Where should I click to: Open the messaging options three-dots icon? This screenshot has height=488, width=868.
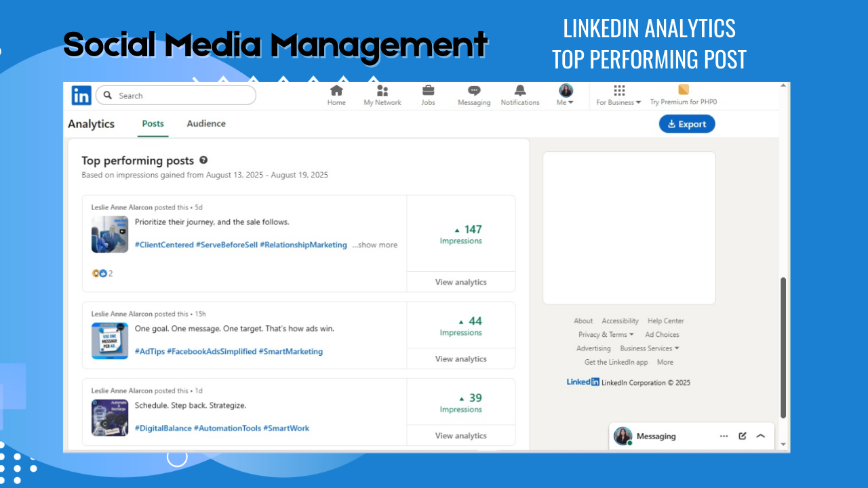click(724, 436)
